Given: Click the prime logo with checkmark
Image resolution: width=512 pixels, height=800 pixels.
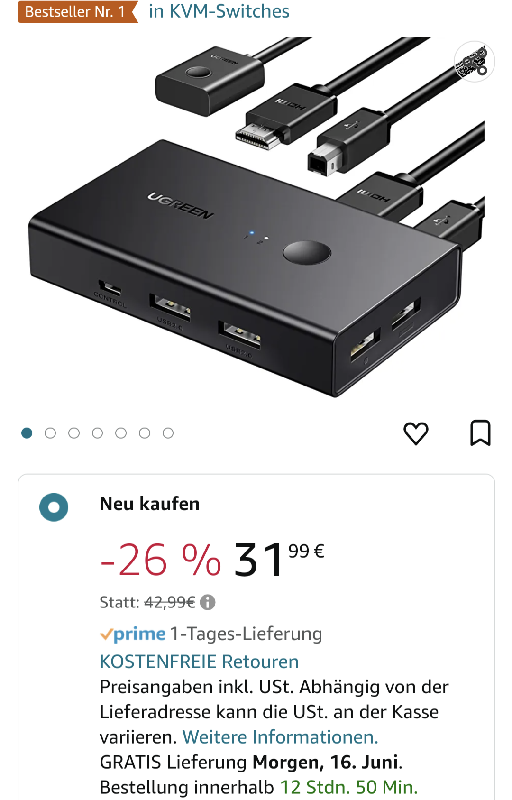Looking at the screenshot, I should [133, 634].
